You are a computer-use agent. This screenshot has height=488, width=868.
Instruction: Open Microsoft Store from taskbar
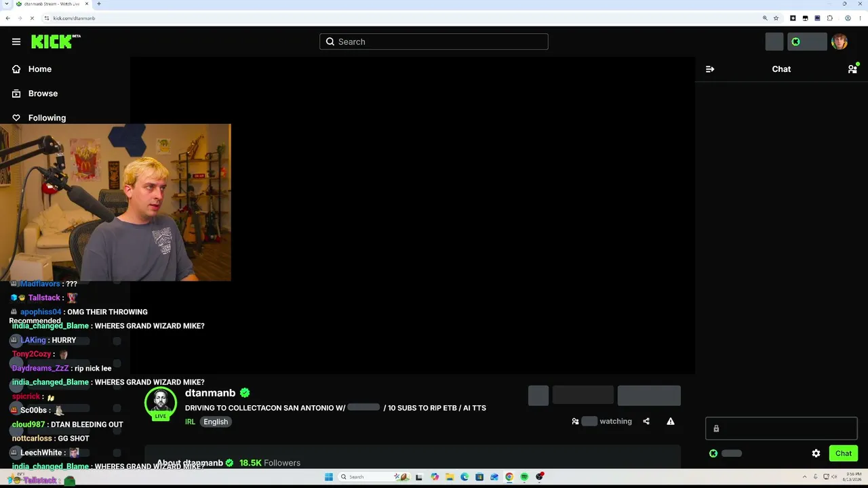pos(479,477)
